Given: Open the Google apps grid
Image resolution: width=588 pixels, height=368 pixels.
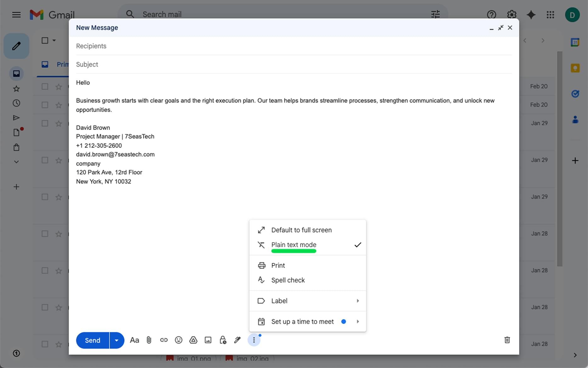Looking at the screenshot, I should click(x=550, y=14).
